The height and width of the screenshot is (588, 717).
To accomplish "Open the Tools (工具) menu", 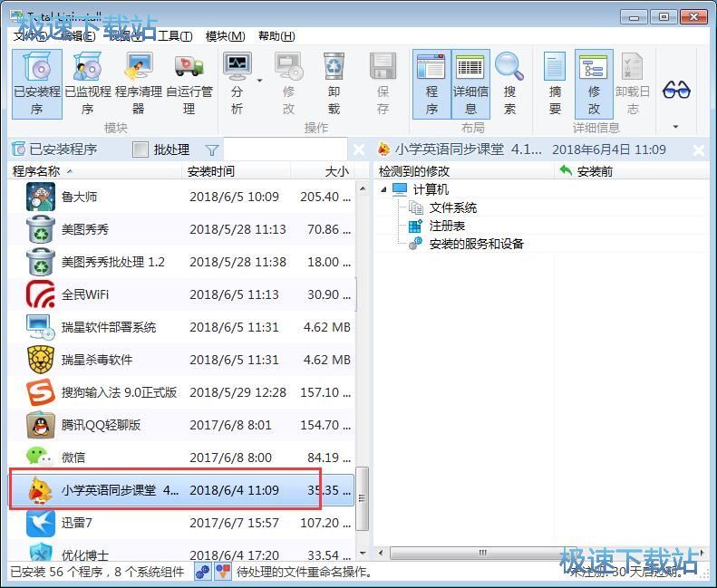I will [x=175, y=36].
